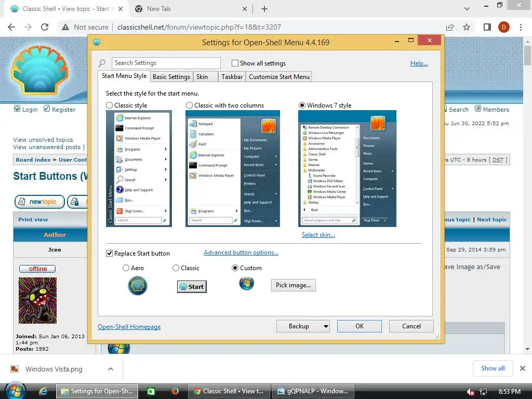This screenshot has height=399, width=532.
Task: Open the green spreadsheet app on the taskbar
Action: (151, 391)
